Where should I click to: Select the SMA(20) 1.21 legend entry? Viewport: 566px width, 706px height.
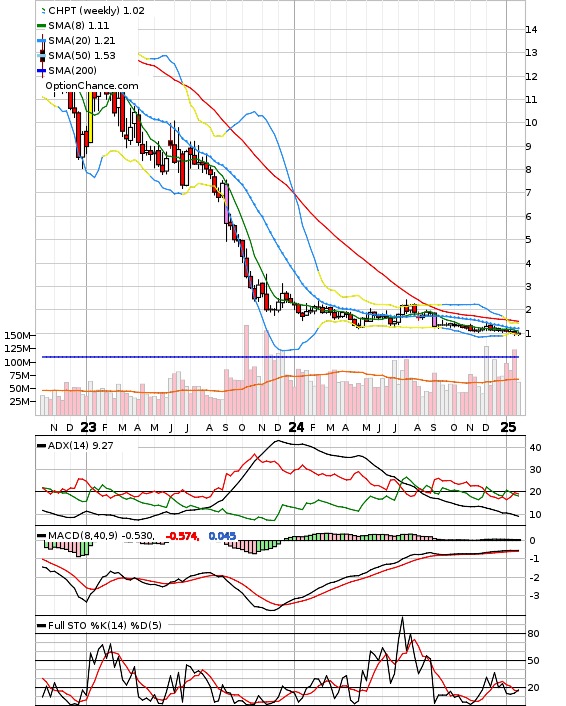[x=82, y=41]
